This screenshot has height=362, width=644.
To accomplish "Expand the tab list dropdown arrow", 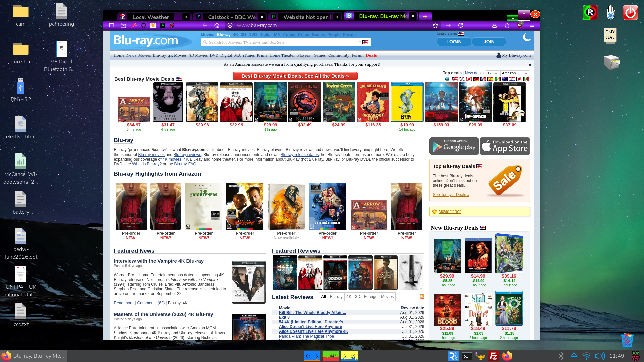I will point(513,18).
